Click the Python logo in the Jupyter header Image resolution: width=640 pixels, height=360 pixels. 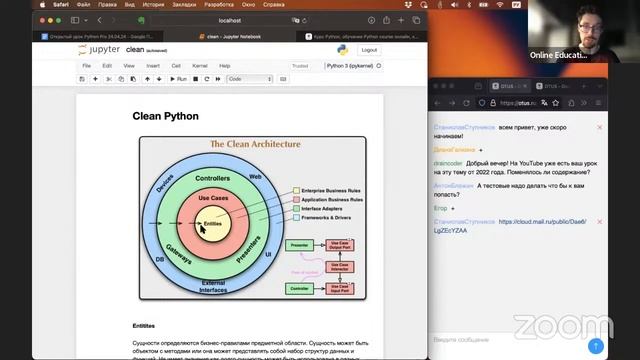coord(342,50)
